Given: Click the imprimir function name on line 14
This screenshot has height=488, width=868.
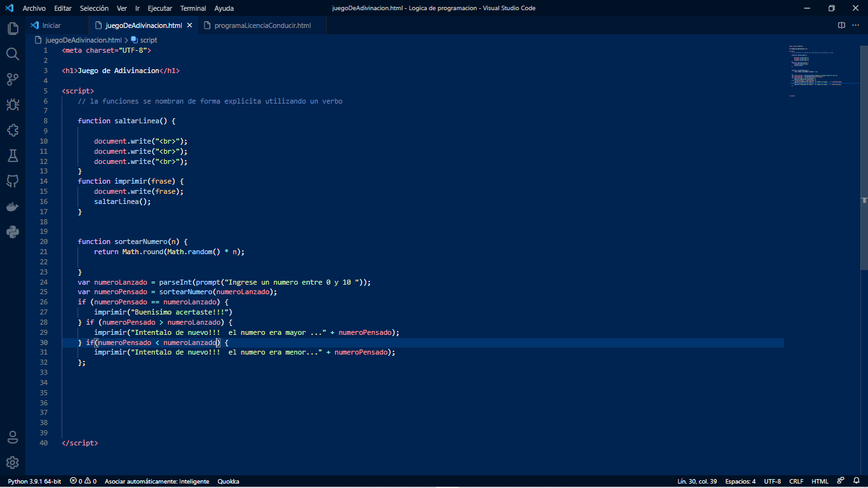Looking at the screenshot, I should (130, 181).
